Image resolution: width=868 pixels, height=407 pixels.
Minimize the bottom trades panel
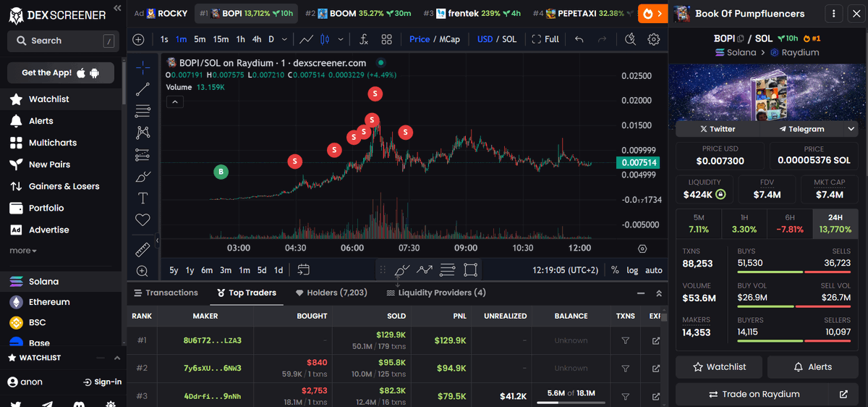click(x=641, y=293)
